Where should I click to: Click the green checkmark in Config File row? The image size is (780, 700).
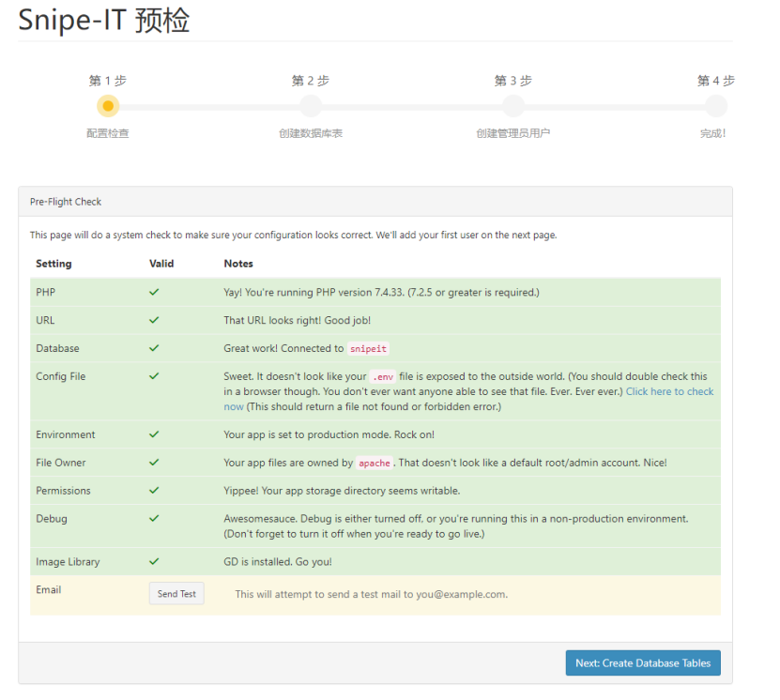(154, 376)
